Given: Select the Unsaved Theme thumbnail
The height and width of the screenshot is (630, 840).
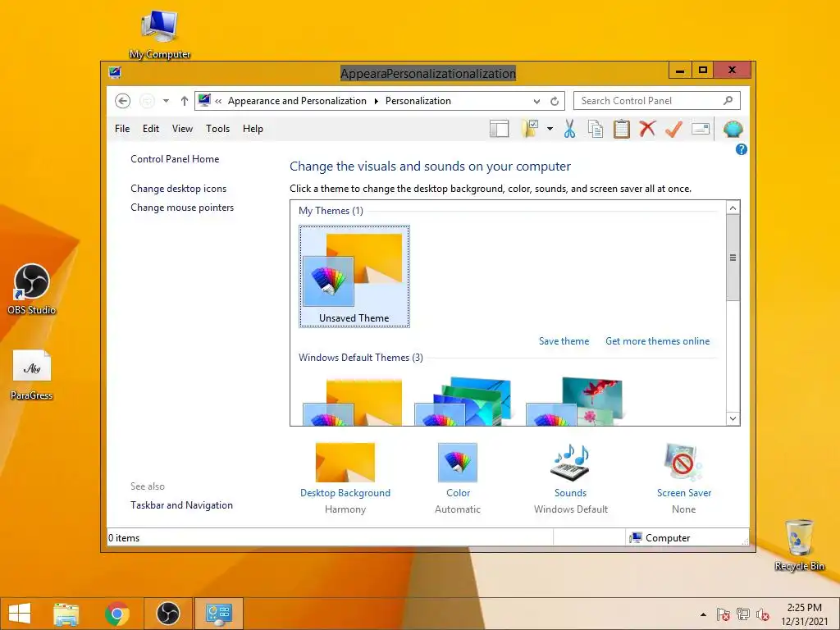Looking at the screenshot, I should 354,276.
